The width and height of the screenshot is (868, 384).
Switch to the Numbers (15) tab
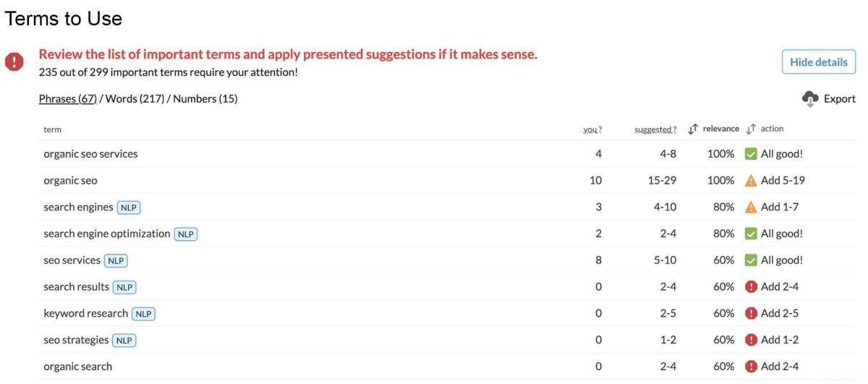pyautogui.click(x=205, y=99)
